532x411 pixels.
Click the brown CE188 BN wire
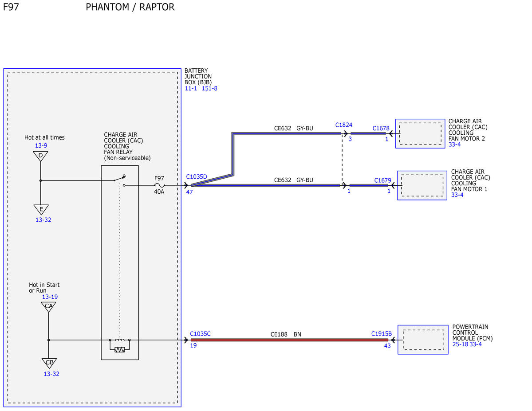[289, 340]
